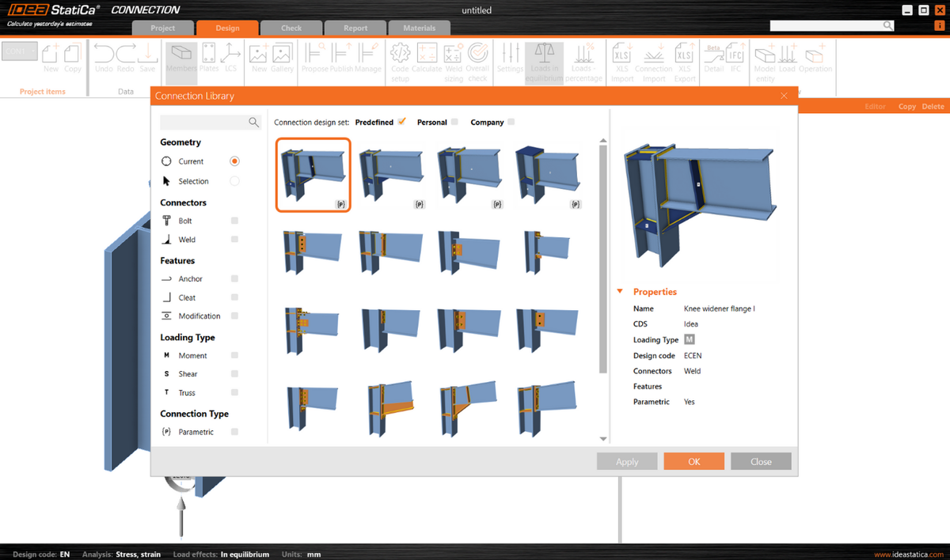
Task: Select the Current geometry radio button
Action: coord(236,161)
